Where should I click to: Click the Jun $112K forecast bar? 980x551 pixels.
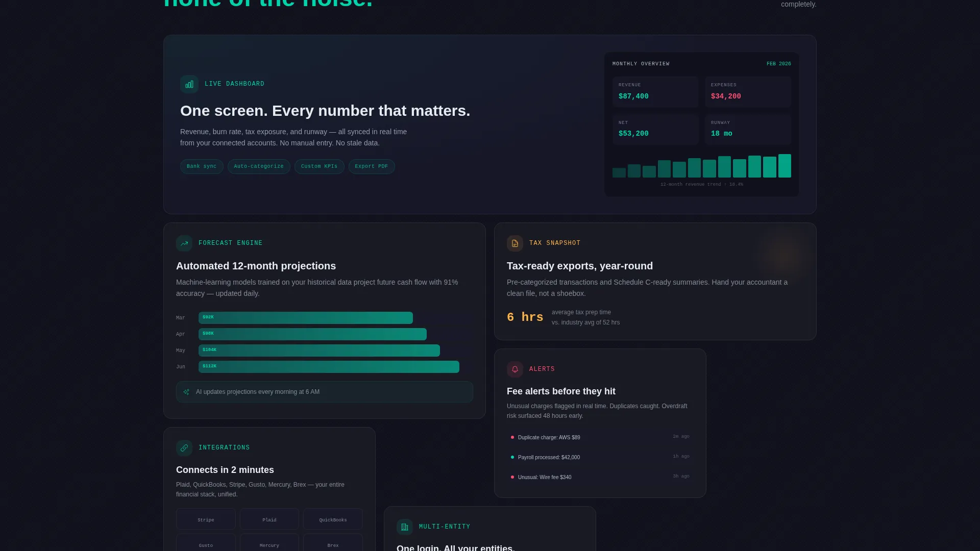[x=329, y=367]
